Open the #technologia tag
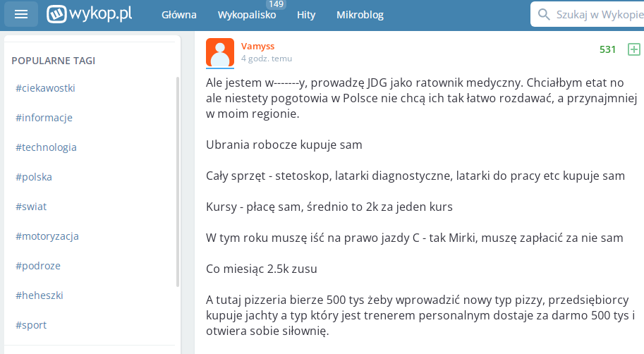 coord(46,147)
